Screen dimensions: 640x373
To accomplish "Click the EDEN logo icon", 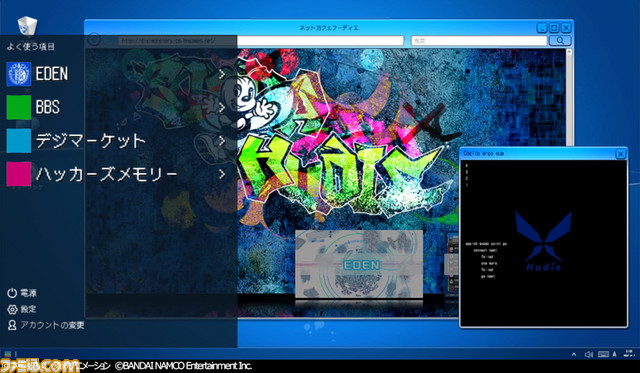I will pyautogui.click(x=18, y=74).
